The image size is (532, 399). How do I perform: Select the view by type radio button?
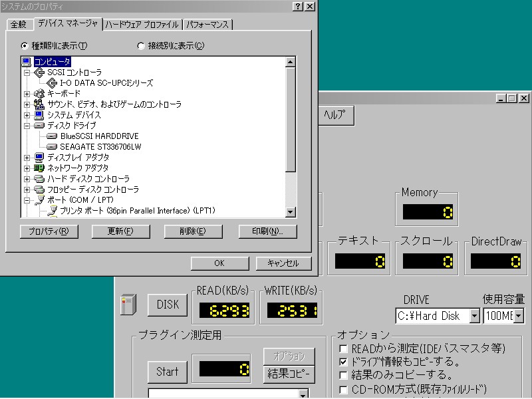pyautogui.click(x=25, y=46)
